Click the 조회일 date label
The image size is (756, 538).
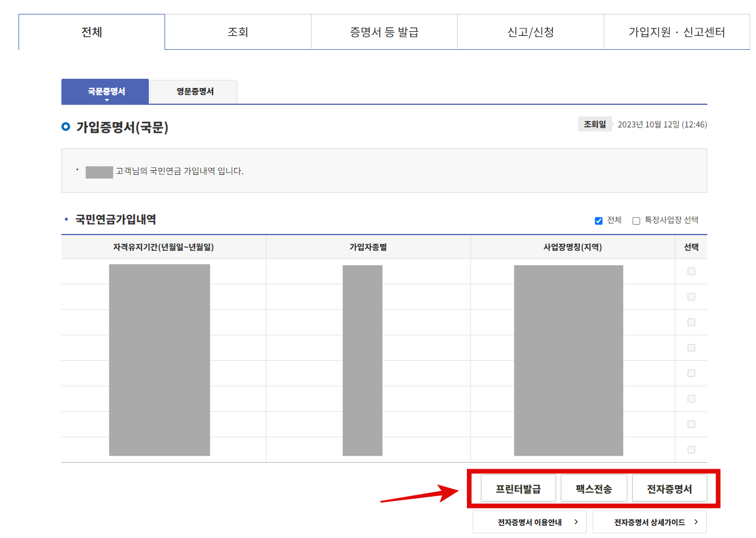[594, 124]
